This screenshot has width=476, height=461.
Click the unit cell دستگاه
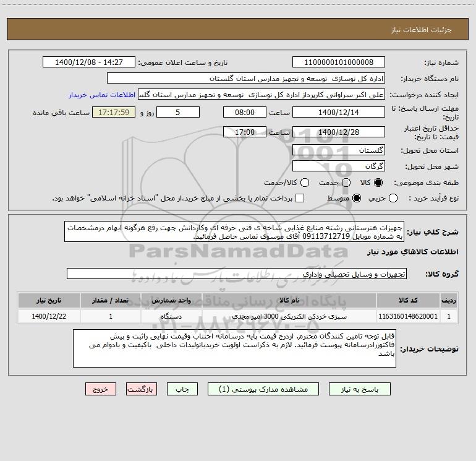171,316
